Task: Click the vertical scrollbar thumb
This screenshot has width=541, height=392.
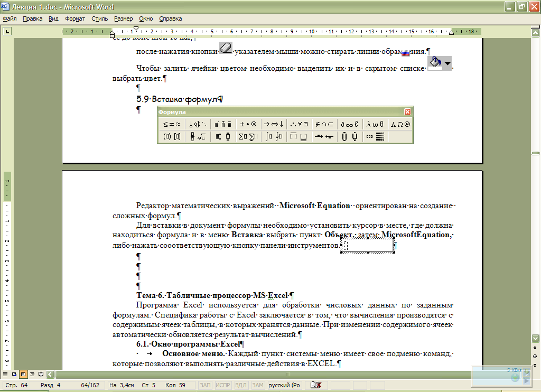Action: (535, 153)
